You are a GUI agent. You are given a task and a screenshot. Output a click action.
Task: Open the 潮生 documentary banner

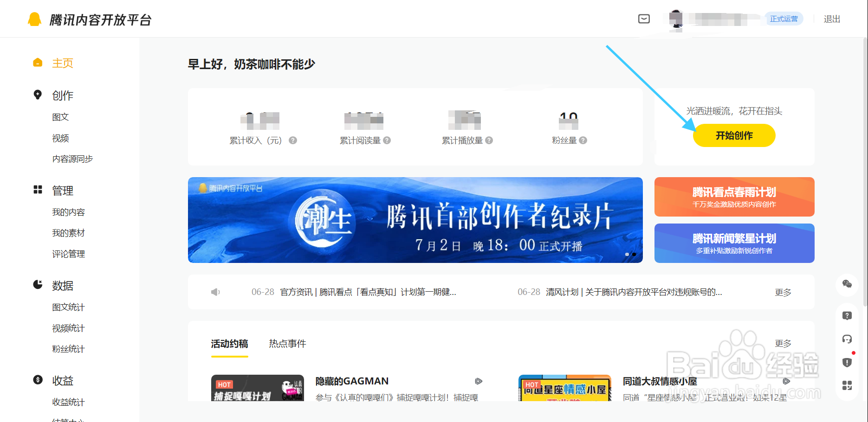tap(415, 220)
